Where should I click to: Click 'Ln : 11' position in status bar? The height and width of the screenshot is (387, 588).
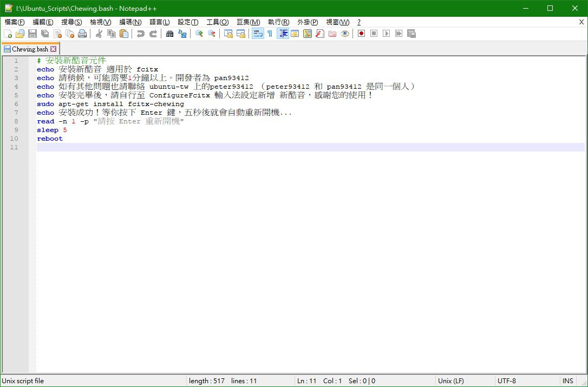307,381
